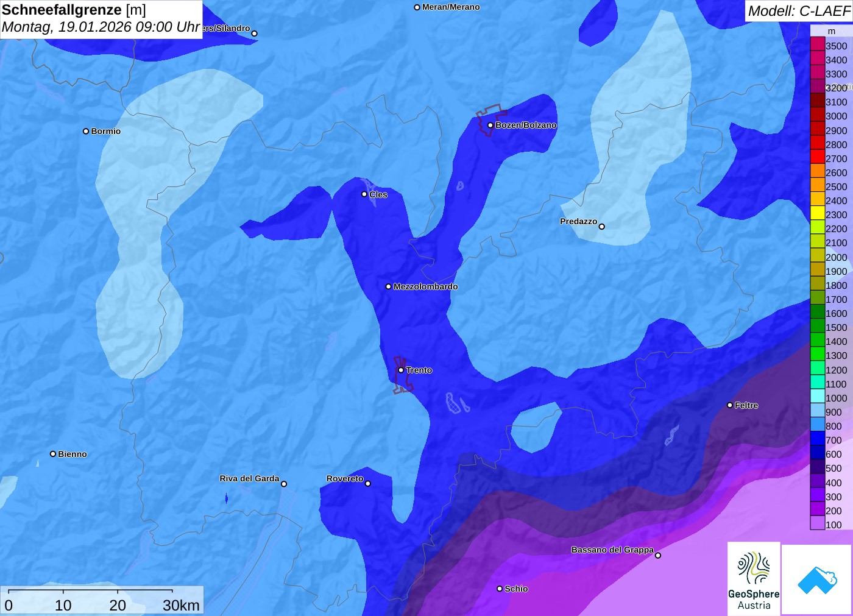Click the 2300 m yellow legend swatch

pos(818,213)
